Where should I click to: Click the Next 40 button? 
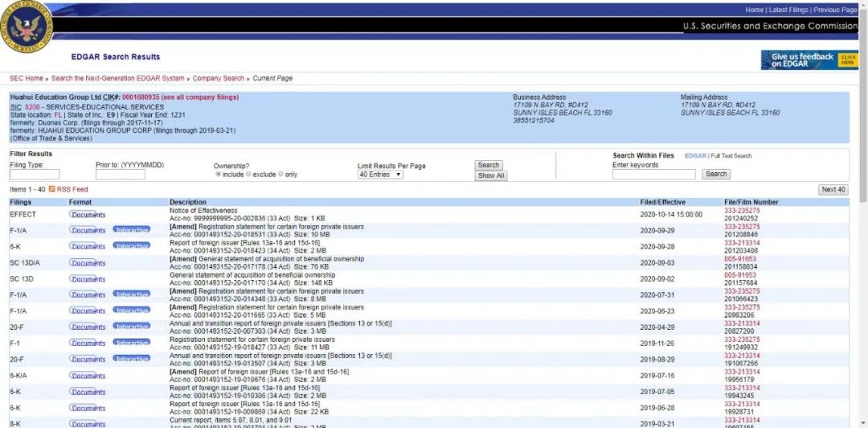coord(833,190)
